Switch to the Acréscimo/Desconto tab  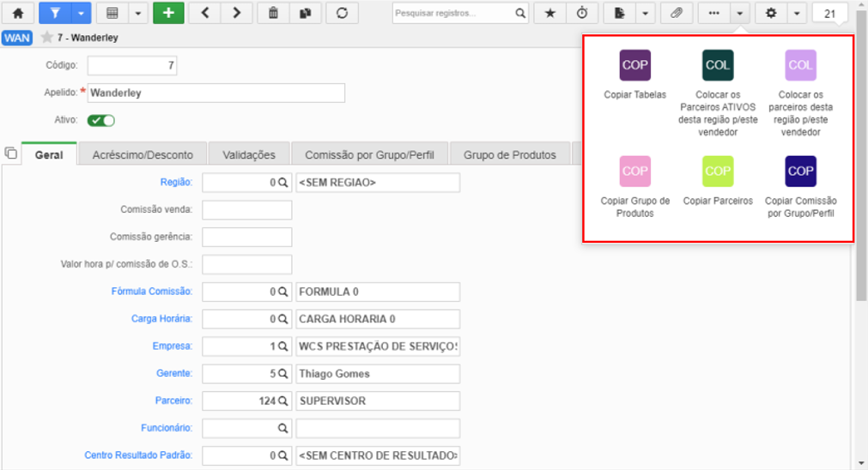[x=143, y=155]
